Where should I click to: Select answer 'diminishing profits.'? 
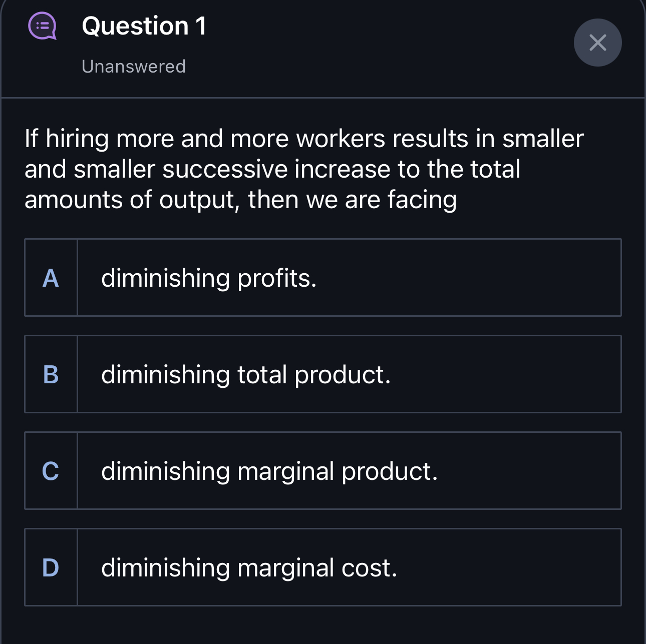[209, 279]
